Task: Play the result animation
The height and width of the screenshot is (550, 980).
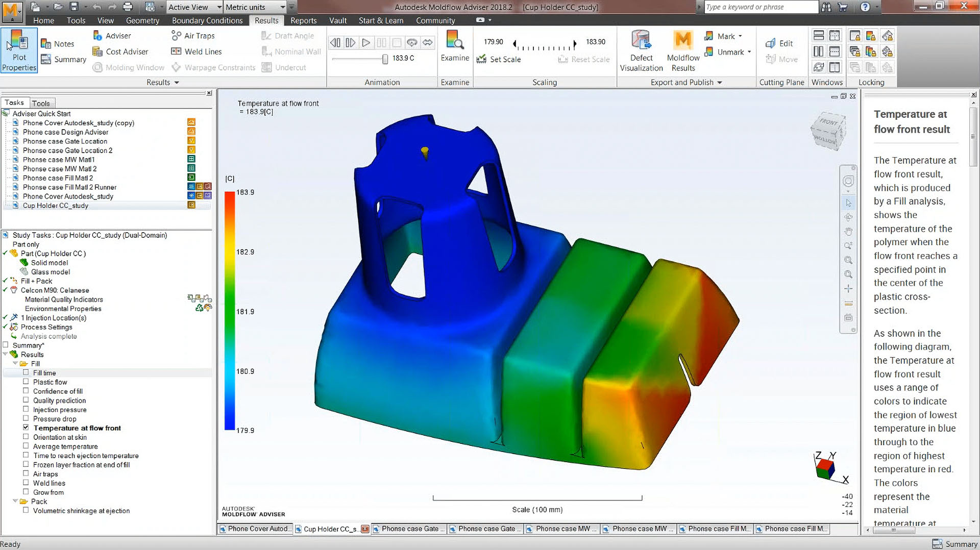Action: (x=366, y=43)
